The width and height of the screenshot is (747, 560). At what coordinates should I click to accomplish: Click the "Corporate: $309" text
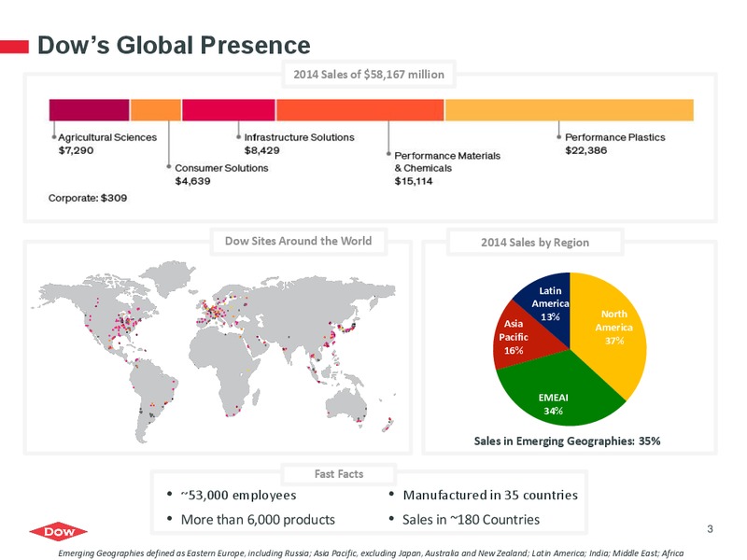(x=88, y=198)
